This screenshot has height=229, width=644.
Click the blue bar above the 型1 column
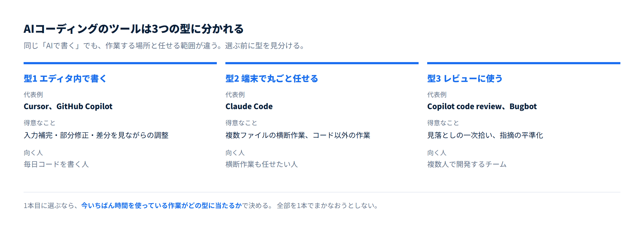click(x=120, y=63)
